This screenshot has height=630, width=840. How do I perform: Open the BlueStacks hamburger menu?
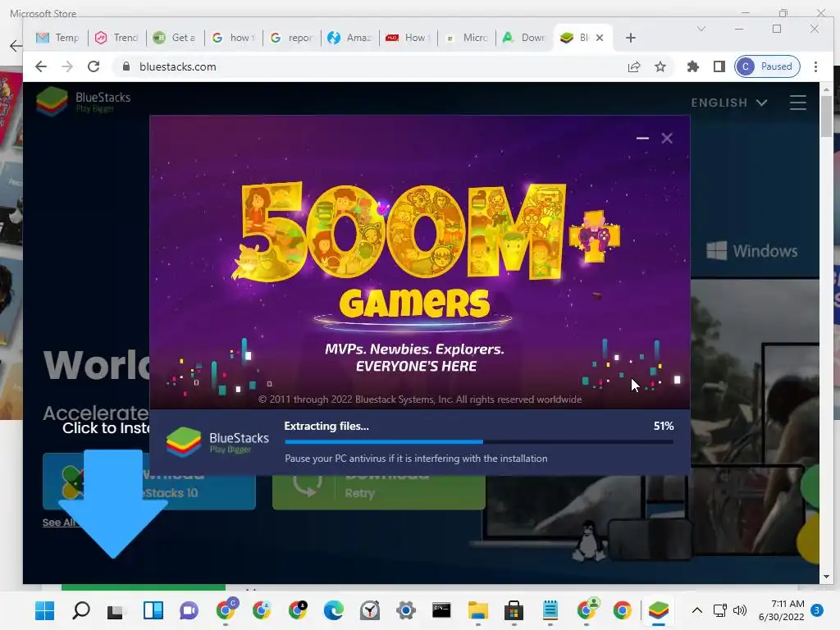797,103
